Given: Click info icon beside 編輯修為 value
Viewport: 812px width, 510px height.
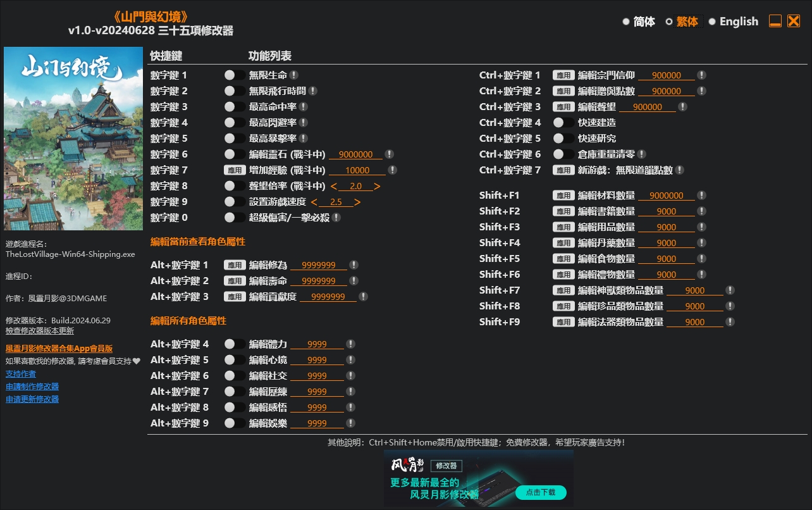Looking at the screenshot, I should click(x=354, y=265).
